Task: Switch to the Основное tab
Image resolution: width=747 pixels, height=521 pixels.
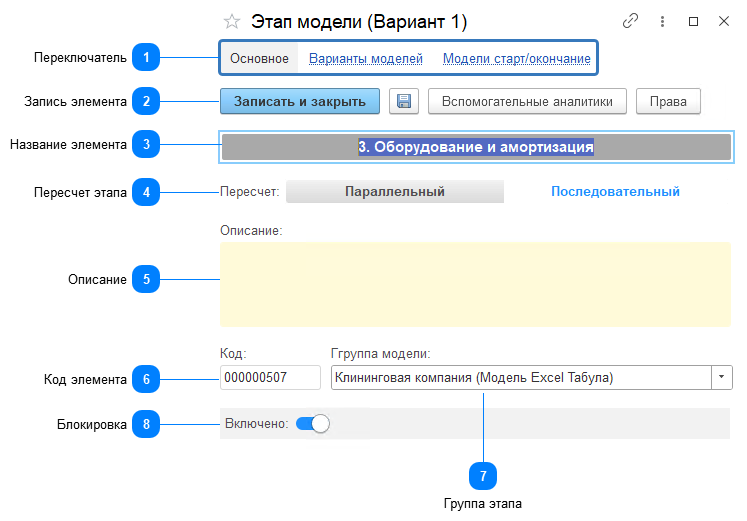Action: click(x=259, y=58)
